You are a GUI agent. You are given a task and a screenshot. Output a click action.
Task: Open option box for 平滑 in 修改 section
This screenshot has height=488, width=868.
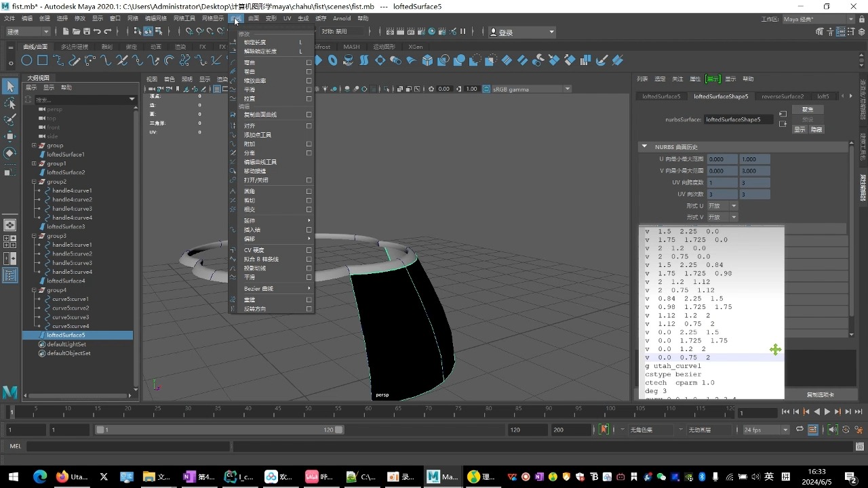coord(309,89)
